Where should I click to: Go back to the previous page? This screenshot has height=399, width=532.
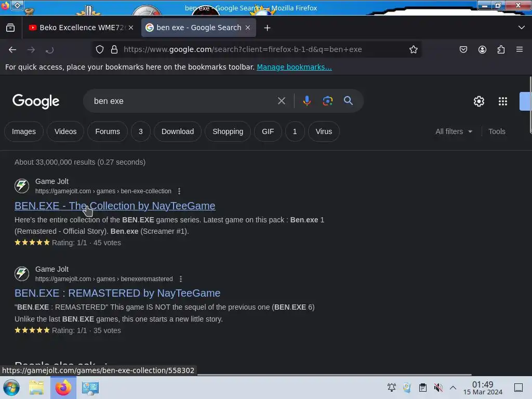[x=12, y=50]
